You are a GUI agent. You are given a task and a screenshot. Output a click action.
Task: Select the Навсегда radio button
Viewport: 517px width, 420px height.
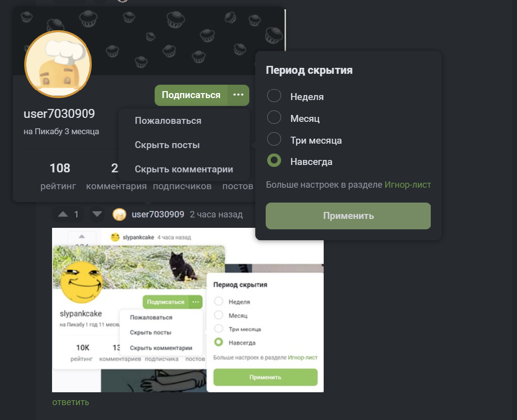pyautogui.click(x=274, y=161)
